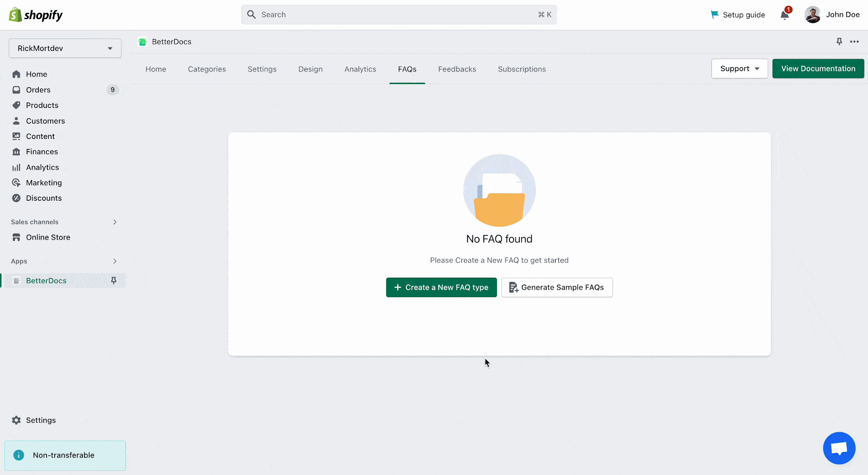
Task: Open John Doe profile avatar
Action: coord(812,15)
